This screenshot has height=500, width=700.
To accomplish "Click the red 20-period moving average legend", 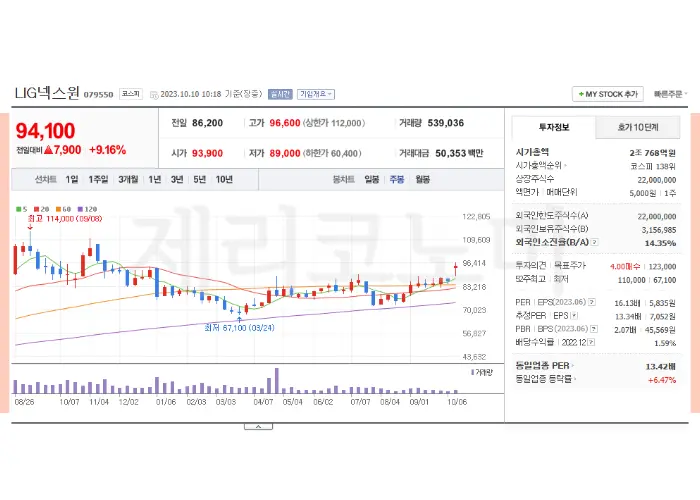I will 42,209.
